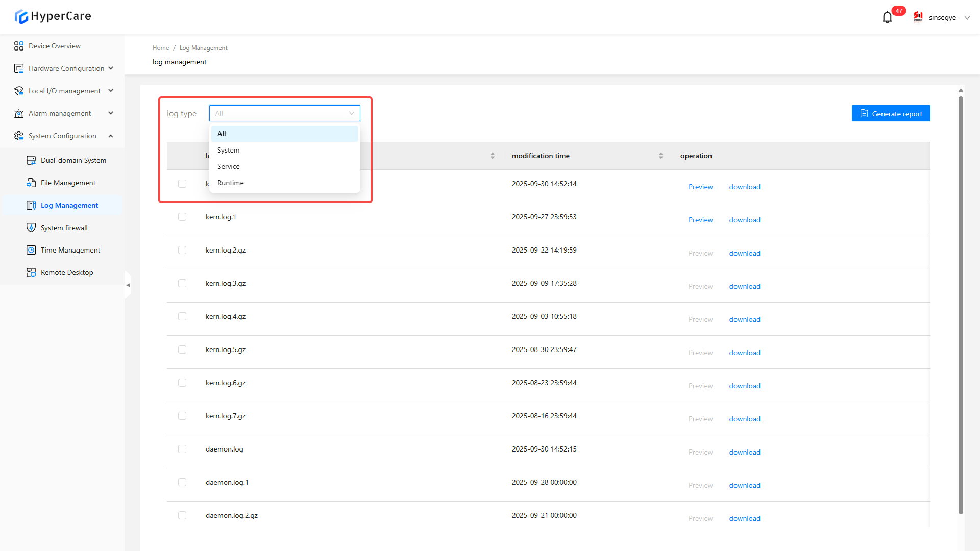The height and width of the screenshot is (551, 980).
Task: Collapse the sidebar with the arrow handle
Action: 128,285
